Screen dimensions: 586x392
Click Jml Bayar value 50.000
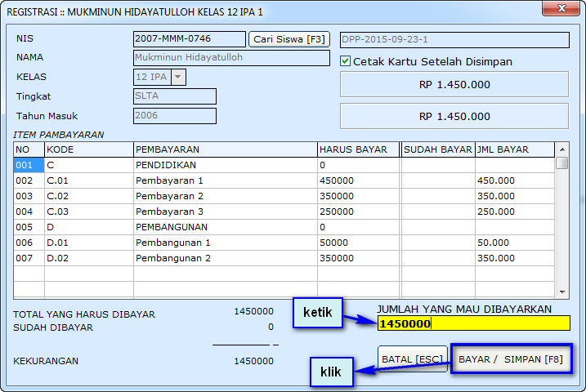coord(515,243)
